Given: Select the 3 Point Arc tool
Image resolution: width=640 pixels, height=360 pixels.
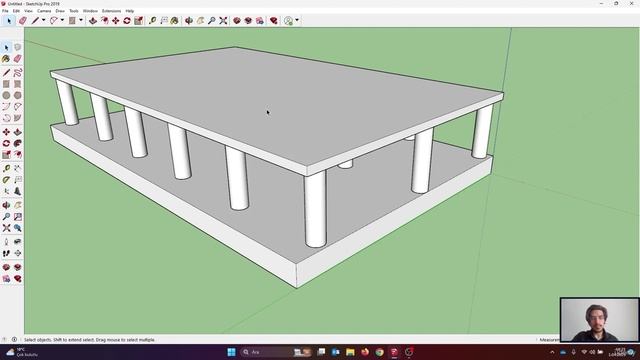Looking at the screenshot, I should coord(6,118).
